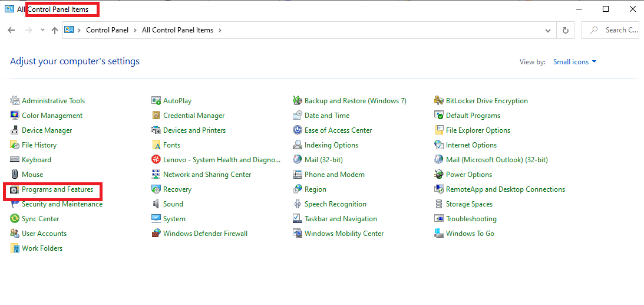This screenshot has height=305, width=644.
Task: Open the Mail (32-bit) link
Action: pyautogui.click(x=323, y=160)
